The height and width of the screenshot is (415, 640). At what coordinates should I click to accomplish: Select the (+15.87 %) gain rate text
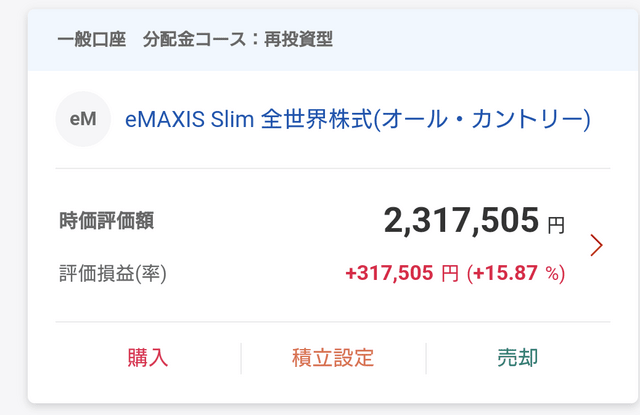516,273
